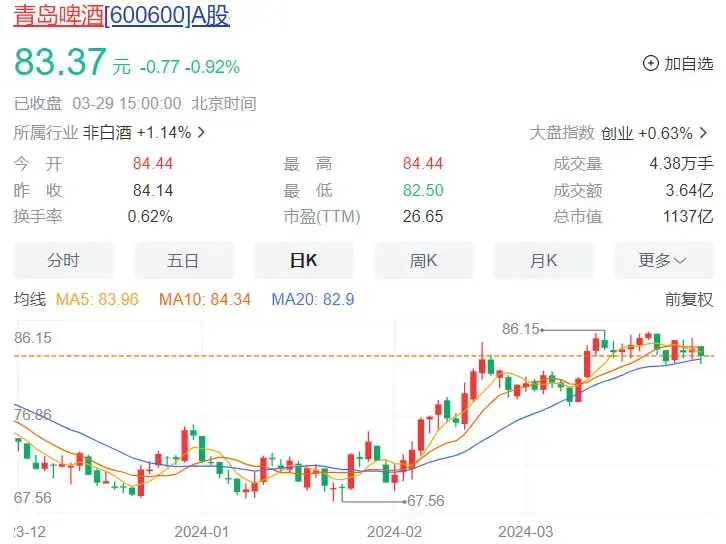This screenshot has width=726, height=544.
Task: Toggle the MA20 moving average line
Action: [313, 300]
